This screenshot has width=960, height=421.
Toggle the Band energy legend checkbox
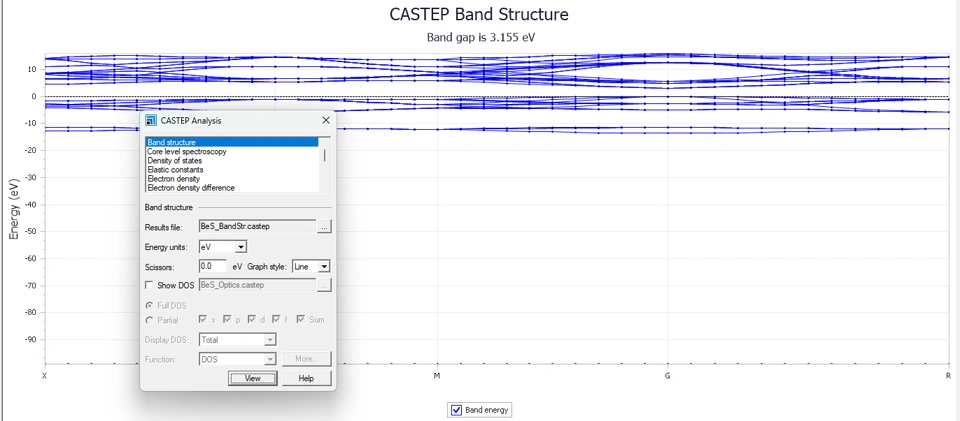457,410
